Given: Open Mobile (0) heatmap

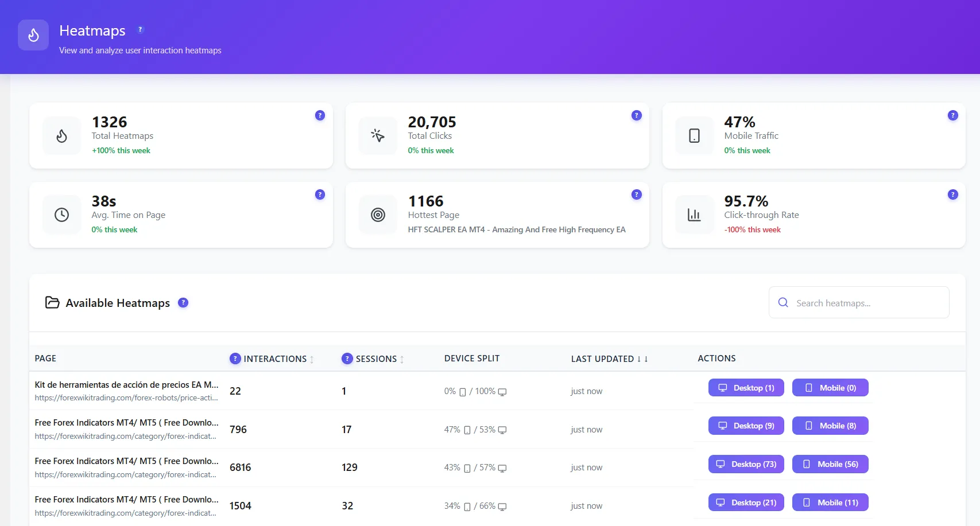Looking at the screenshot, I should [x=830, y=388].
